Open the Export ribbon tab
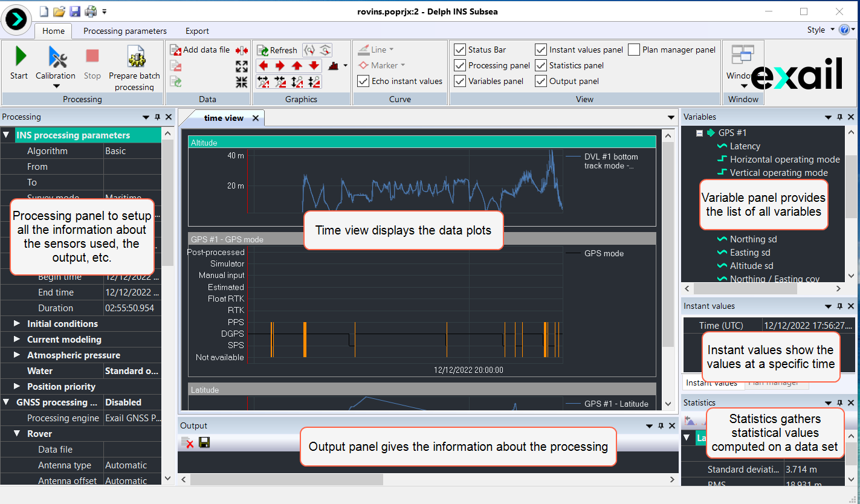 [197, 31]
